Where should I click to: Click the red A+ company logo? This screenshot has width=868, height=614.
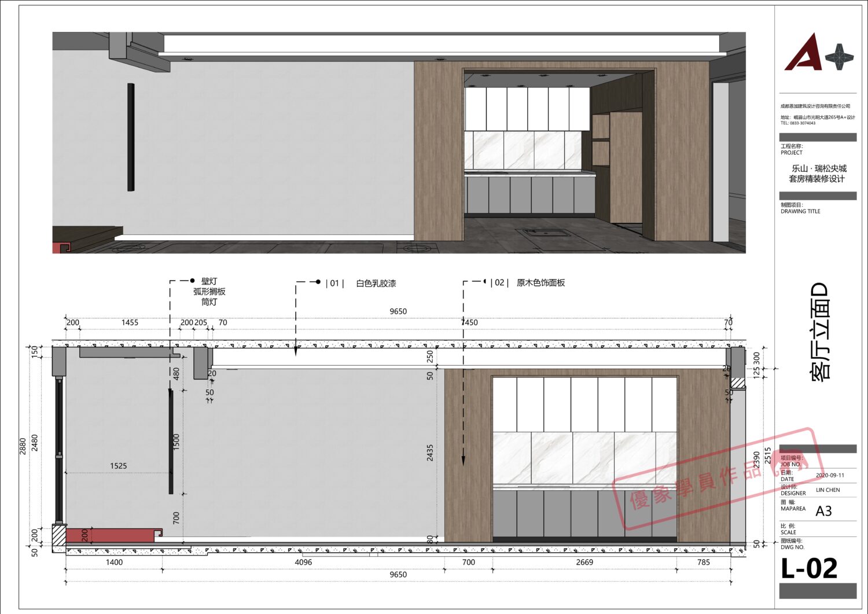click(x=803, y=53)
